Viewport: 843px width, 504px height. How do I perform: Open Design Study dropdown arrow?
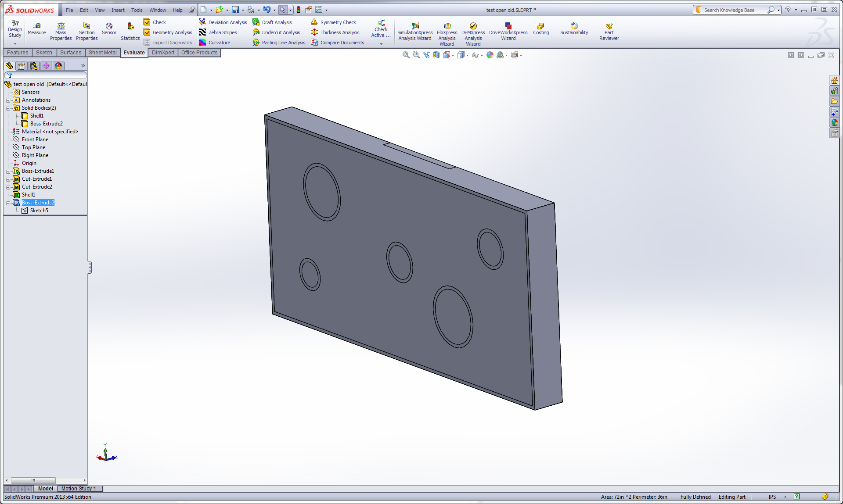click(15, 44)
